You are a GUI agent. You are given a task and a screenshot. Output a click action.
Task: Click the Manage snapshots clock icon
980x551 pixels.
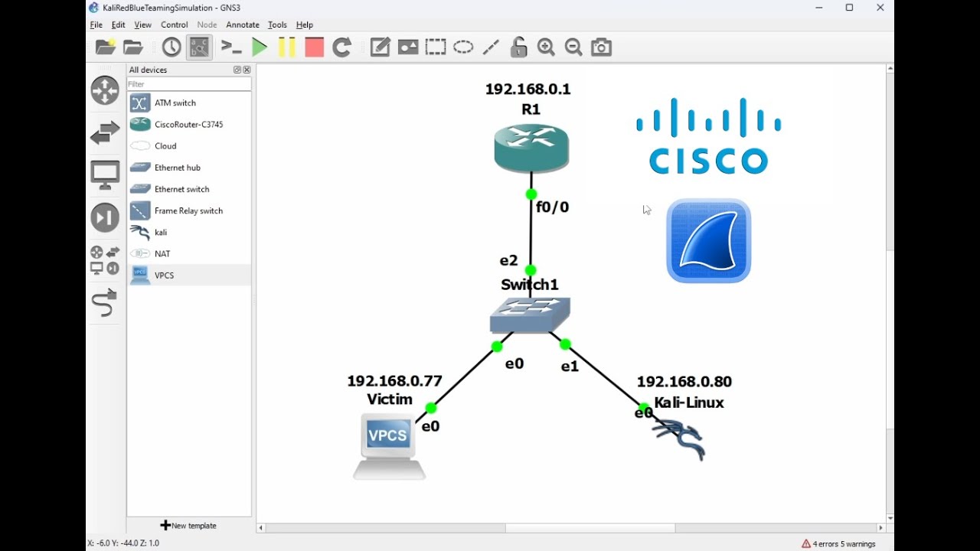coord(171,47)
